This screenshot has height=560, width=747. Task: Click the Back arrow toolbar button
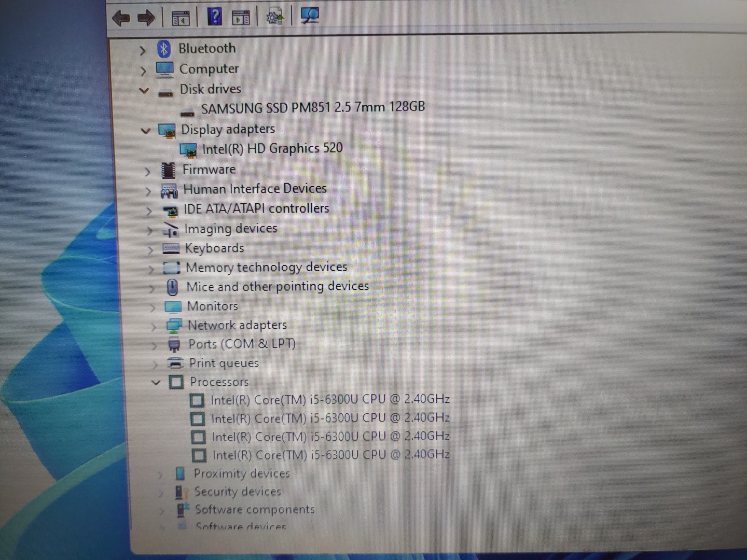(x=121, y=19)
